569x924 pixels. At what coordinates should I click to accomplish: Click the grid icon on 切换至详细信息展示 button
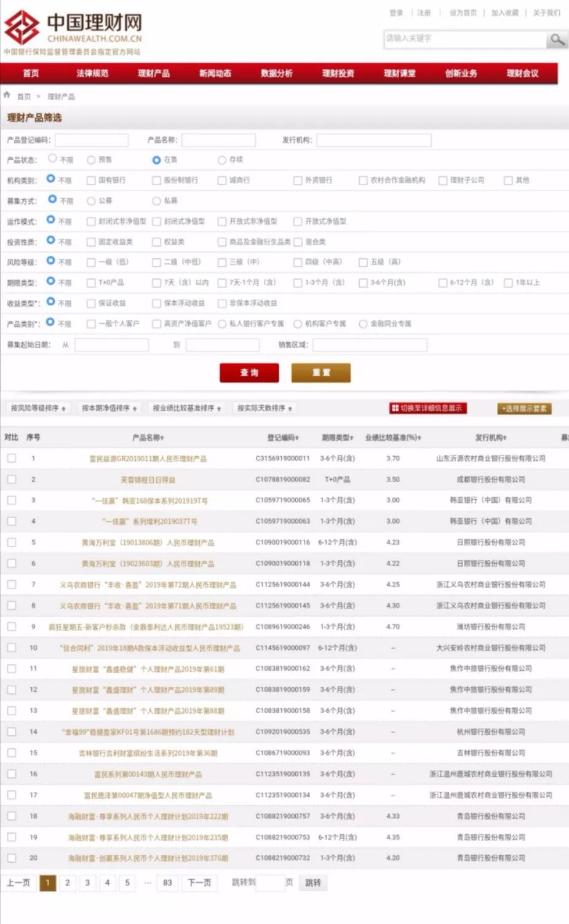tap(394, 408)
